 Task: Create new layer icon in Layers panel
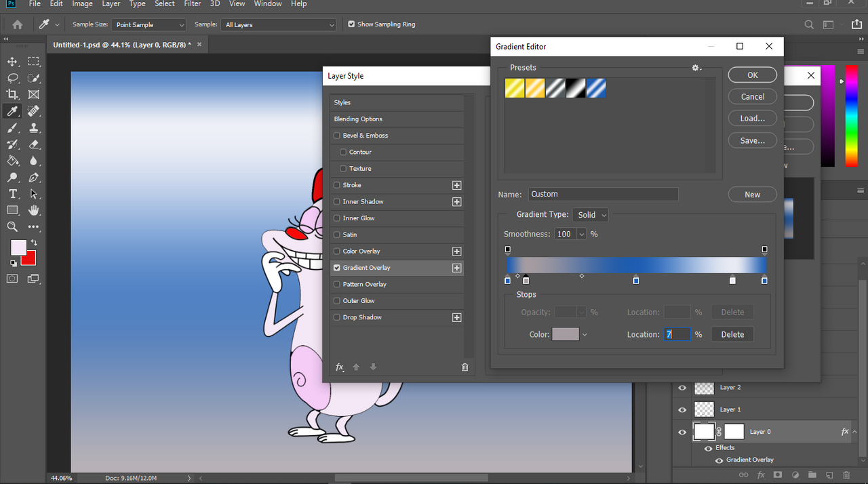[829, 475]
